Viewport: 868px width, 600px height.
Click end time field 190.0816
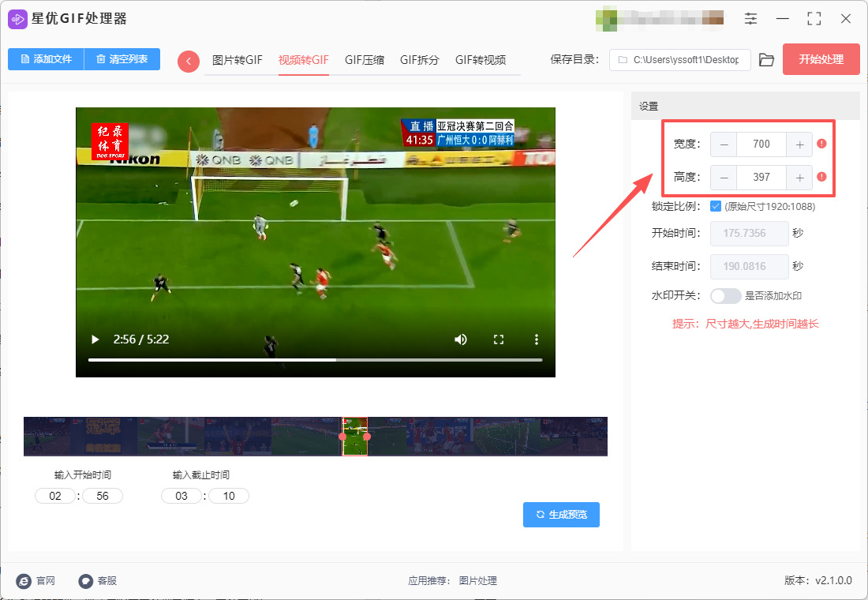(x=749, y=267)
